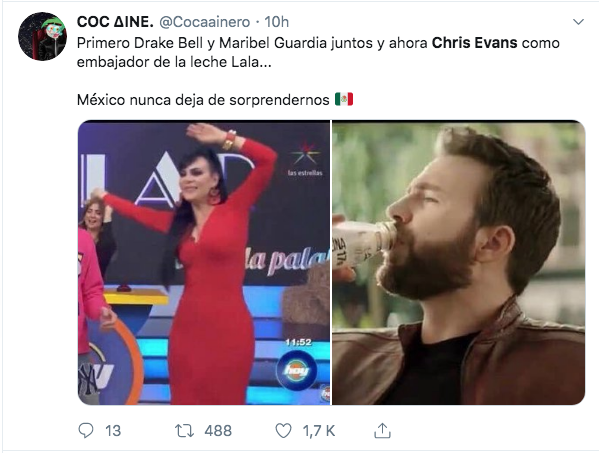Click the las estrellas logo in photo
The width and height of the screenshot is (599, 453).
305,160
